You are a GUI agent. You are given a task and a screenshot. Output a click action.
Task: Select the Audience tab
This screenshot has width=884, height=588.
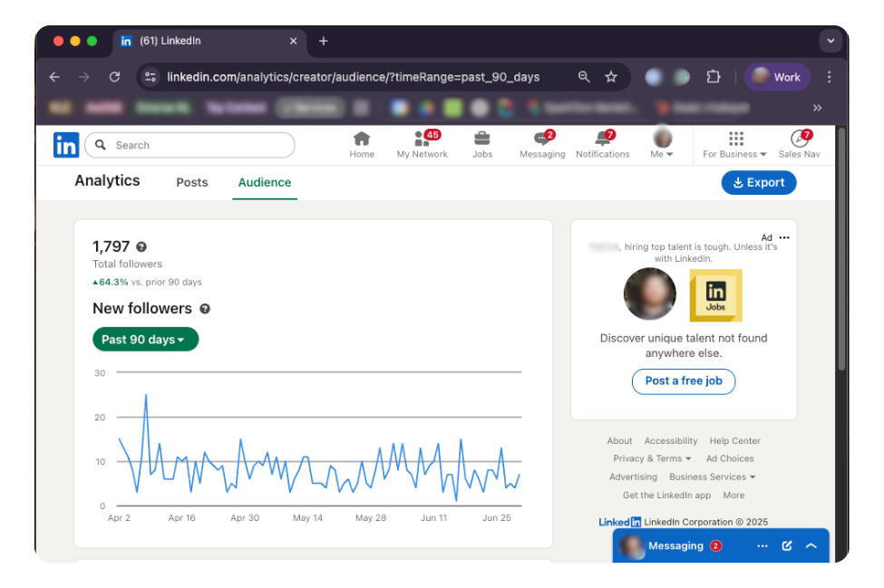click(265, 182)
